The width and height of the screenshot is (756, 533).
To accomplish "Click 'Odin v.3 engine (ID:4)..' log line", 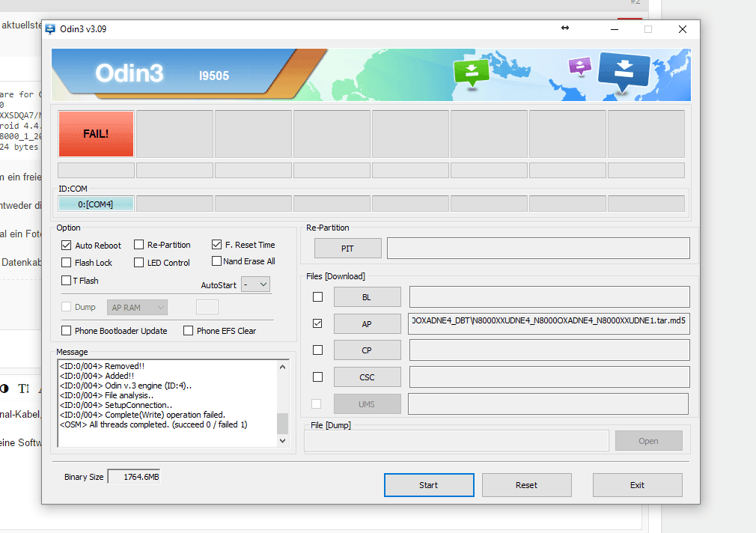I will (x=125, y=386).
